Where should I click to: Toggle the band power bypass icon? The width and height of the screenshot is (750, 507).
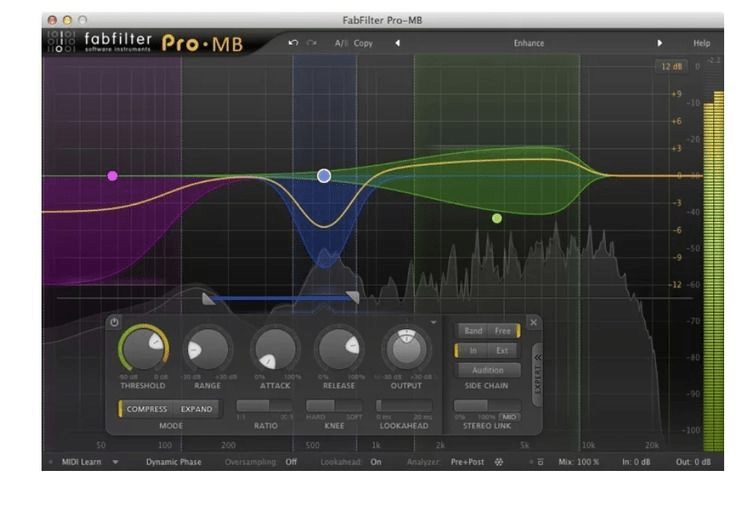[114, 322]
